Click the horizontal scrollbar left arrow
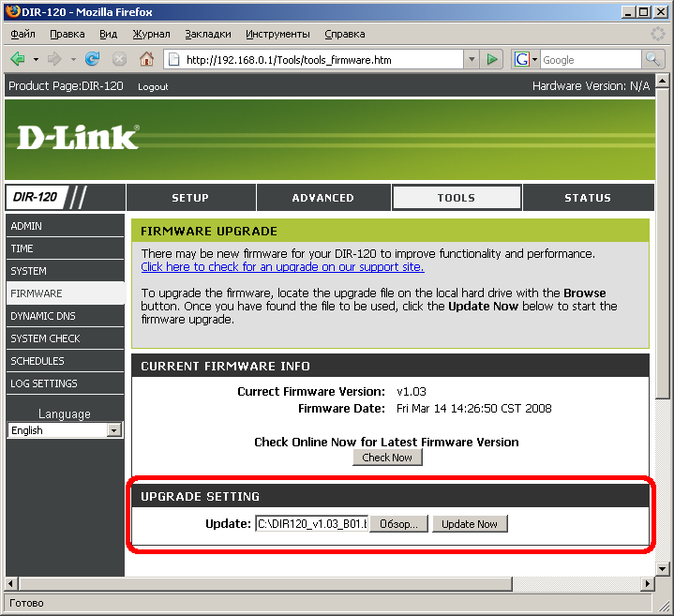This screenshot has width=674, height=616. tap(11, 584)
